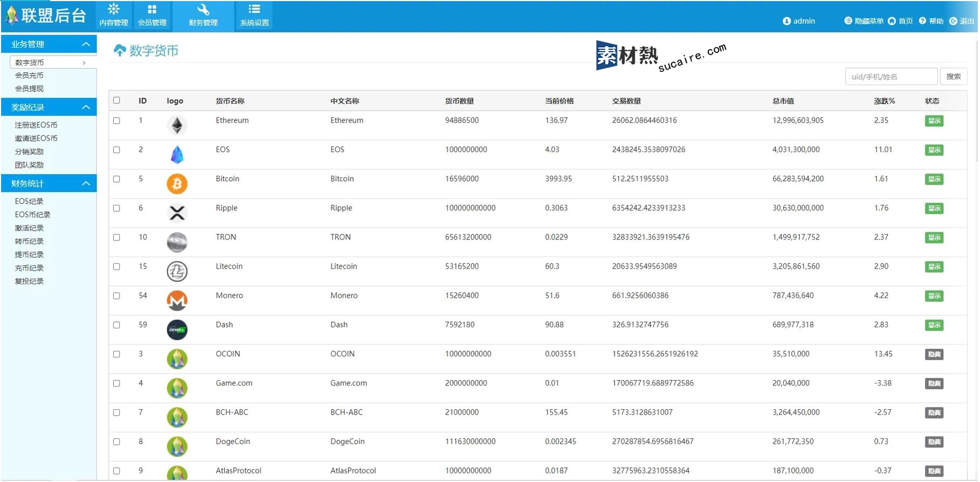This screenshot has height=482, width=980.
Task: Click the 搜索 search button
Action: tap(954, 77)
